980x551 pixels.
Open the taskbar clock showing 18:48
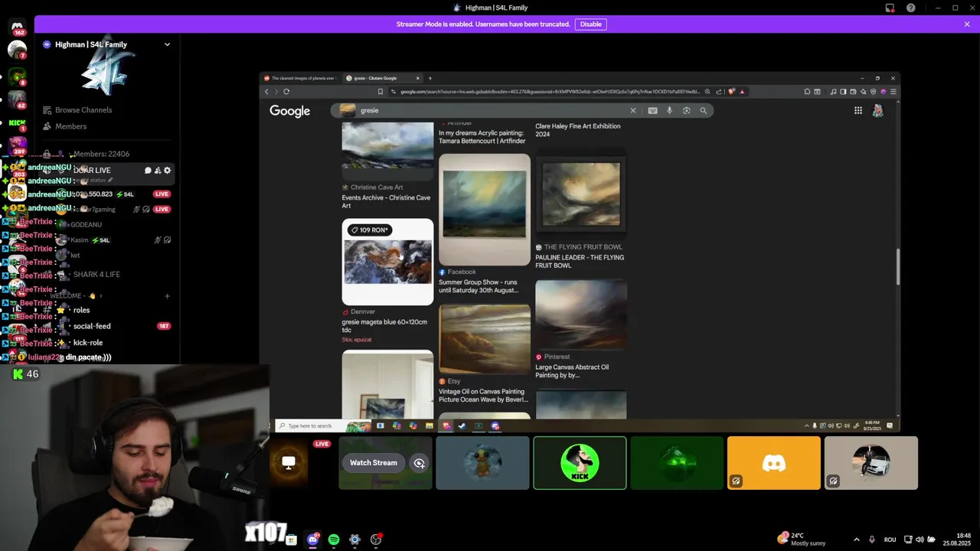click(957, 540)
